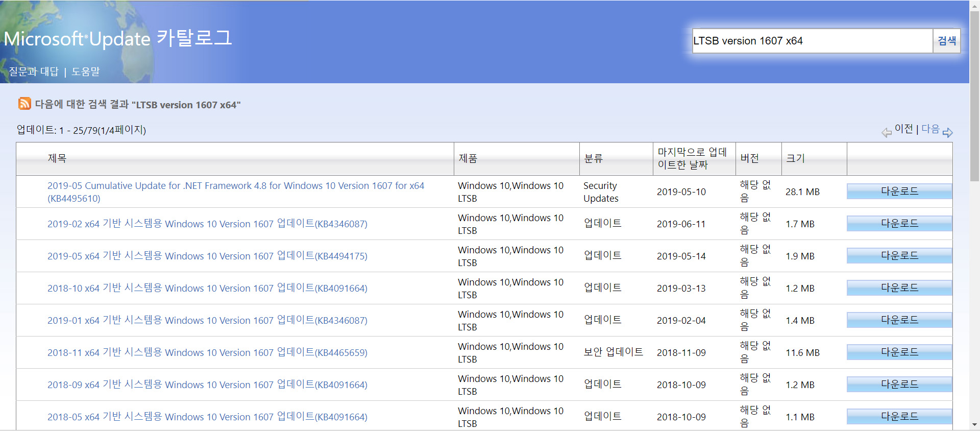This screenshot has height=431, width=980.
Task: Download the KB4494175 1.9 MB update
Action: (x=899, y=256)
